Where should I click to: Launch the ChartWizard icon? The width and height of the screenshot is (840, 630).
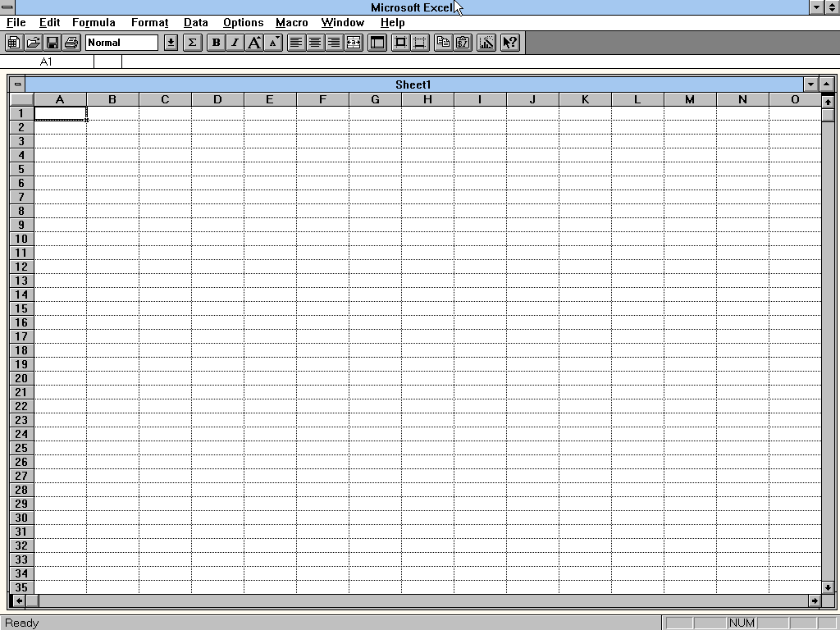tap(486, 43)
